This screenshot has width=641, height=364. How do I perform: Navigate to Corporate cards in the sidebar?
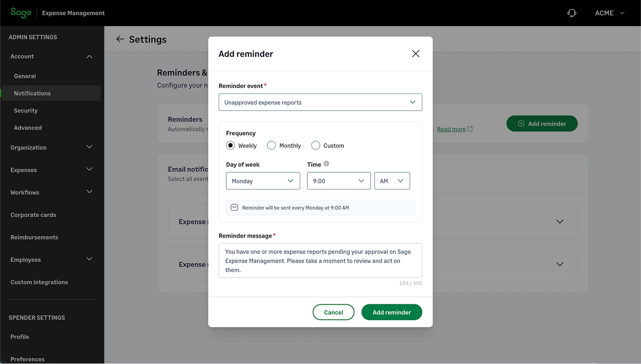33,214
